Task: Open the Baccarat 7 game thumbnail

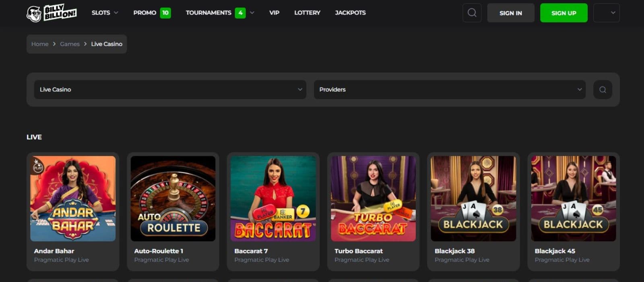Action: 273,199
